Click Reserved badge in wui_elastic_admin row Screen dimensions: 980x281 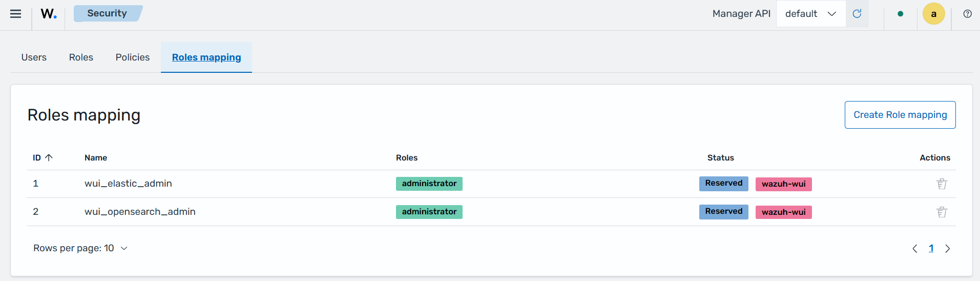click(724, 184)
